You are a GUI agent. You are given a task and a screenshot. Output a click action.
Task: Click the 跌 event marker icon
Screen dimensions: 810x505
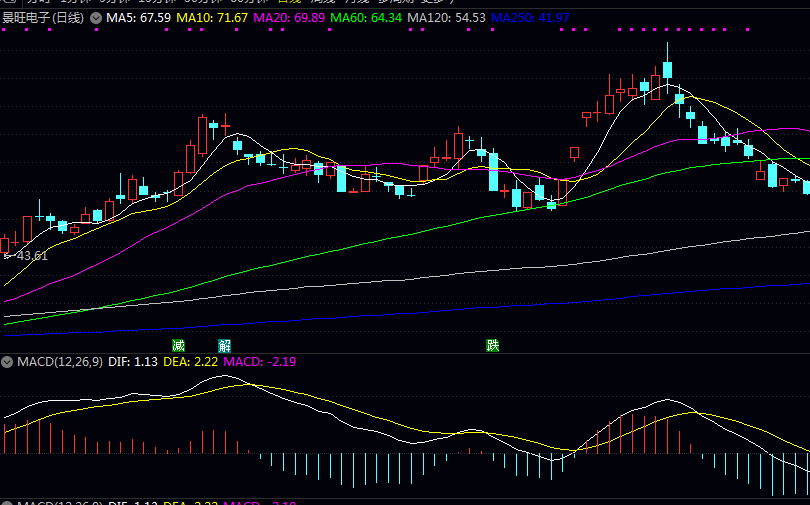[492, 345]
